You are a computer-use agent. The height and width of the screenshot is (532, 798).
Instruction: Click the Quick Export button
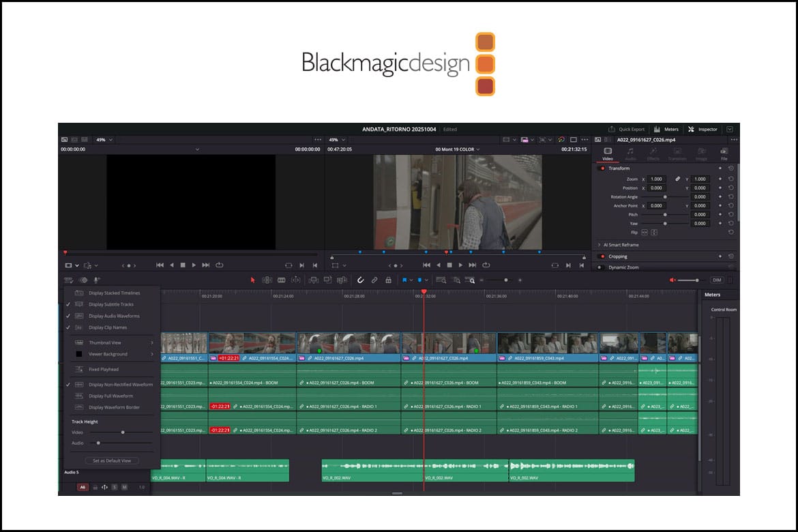[627, 130]
